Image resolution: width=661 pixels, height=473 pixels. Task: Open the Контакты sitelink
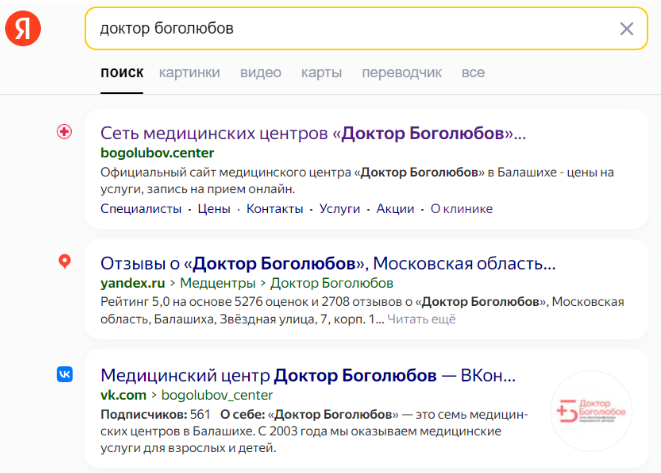click(274, 209)
